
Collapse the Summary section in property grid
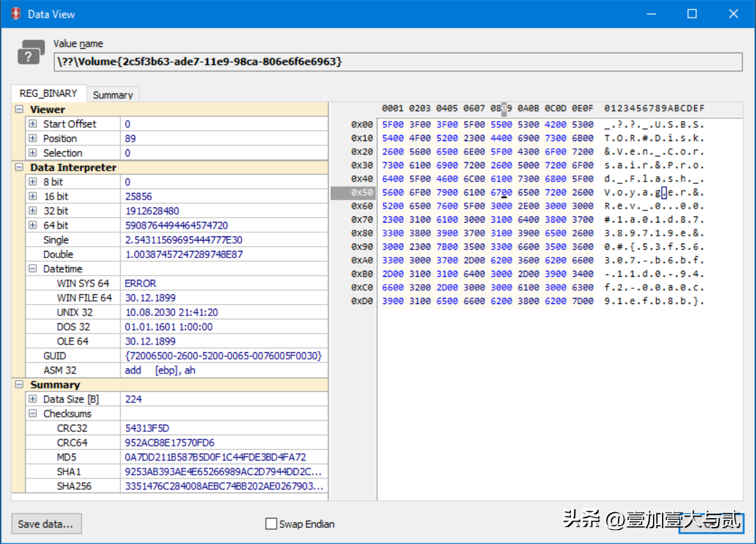pyautogui.click(x=19, y=385)
